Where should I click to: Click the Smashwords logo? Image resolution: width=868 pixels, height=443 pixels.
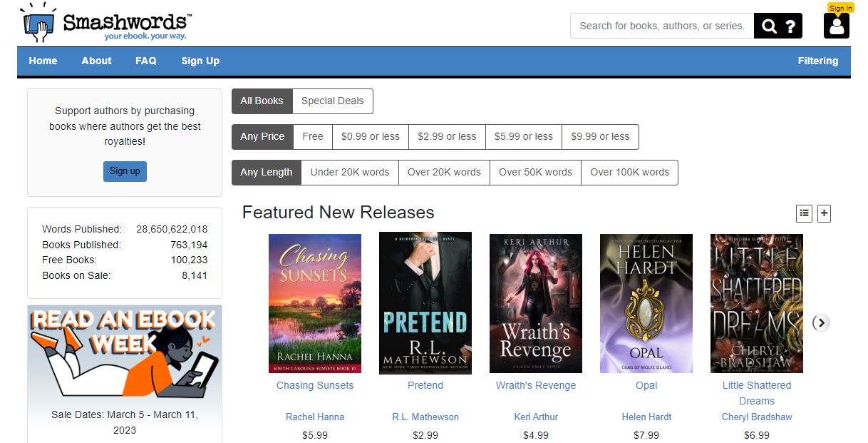[107, 23]
